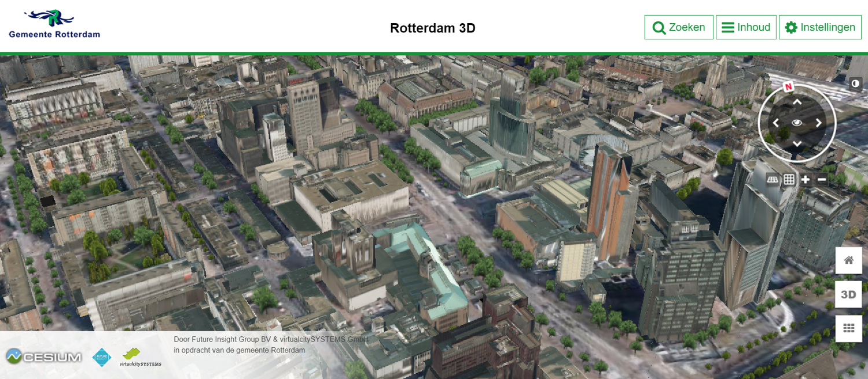Click the Future Insight diamond logo
This screenshot has width=868, height=379.
tap(102, 357)
